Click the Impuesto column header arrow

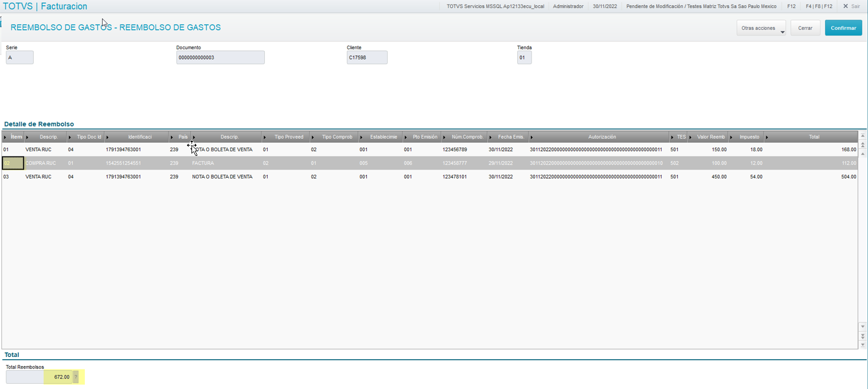point(731,137)
